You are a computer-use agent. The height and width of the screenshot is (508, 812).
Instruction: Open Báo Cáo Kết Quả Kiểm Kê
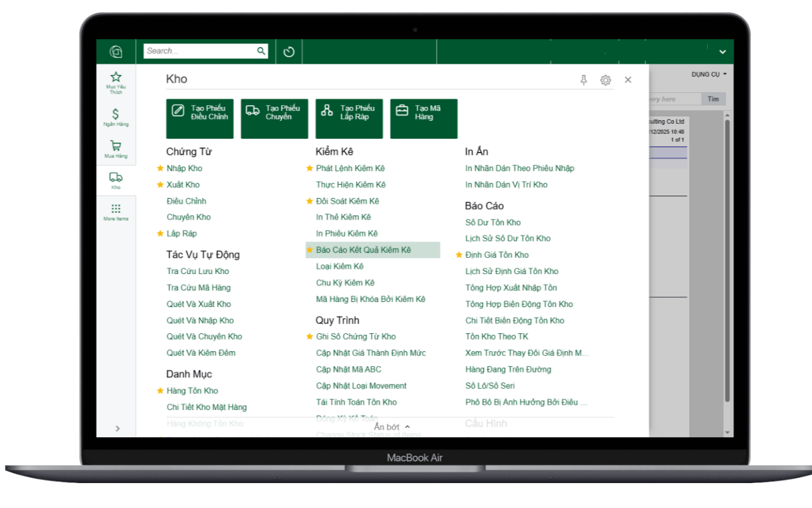point(363,250)
